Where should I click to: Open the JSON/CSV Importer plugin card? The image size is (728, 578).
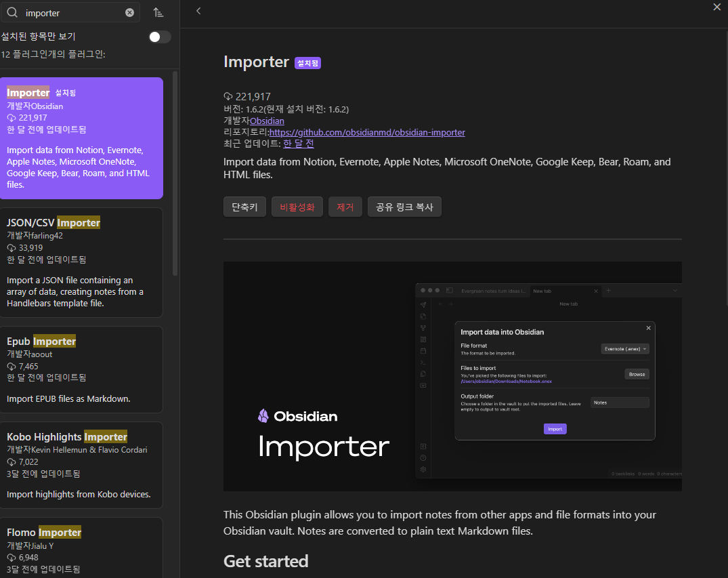click(x=81, y=262)
